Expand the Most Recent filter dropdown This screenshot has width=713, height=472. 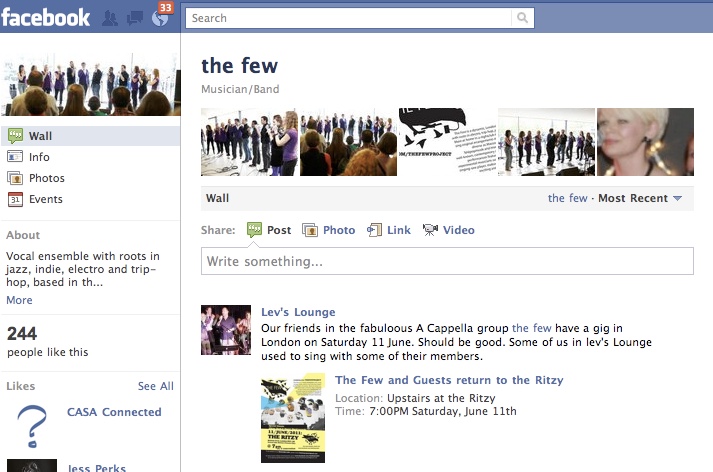point(640,198)
